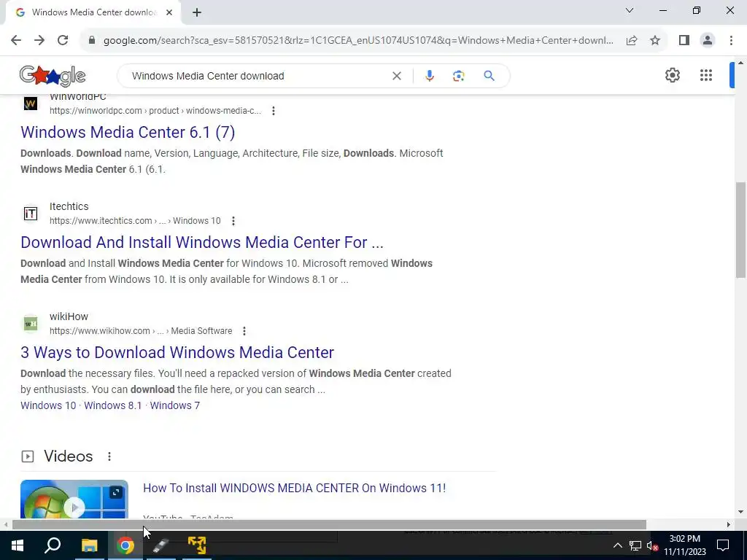Open the yellow network taskbar app

(x=197, y=545)
